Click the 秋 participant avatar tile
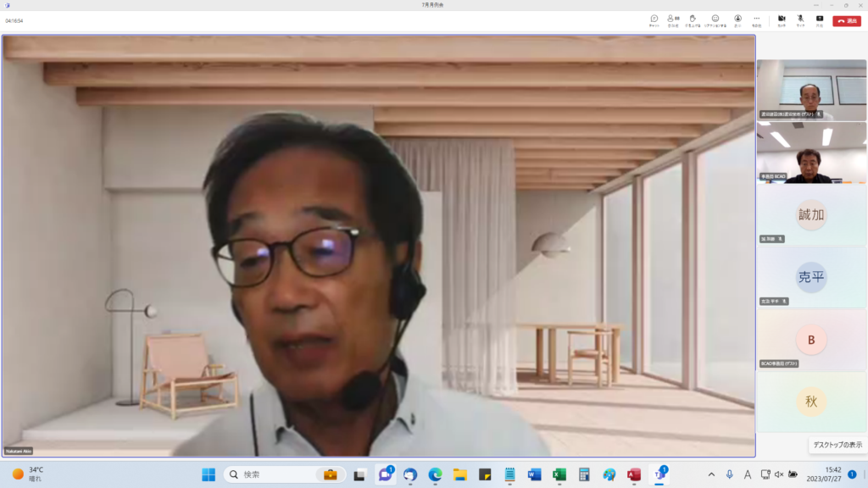The height and width of the screenshot is (488, 868). pyautogui.click(x=811, y=402)
